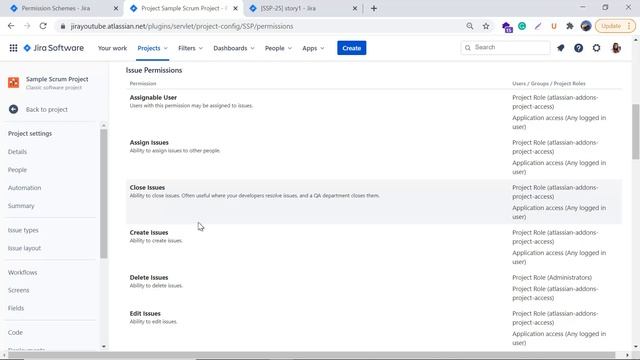Switch to the Permission Schemes - Jira tab
The image size is (640, 360).
[x=56, y=8]
